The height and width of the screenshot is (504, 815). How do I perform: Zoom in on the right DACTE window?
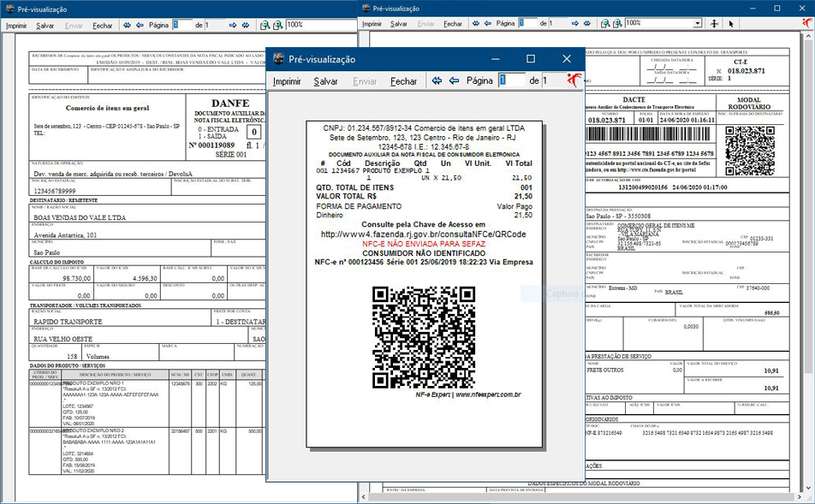(617, 23)
